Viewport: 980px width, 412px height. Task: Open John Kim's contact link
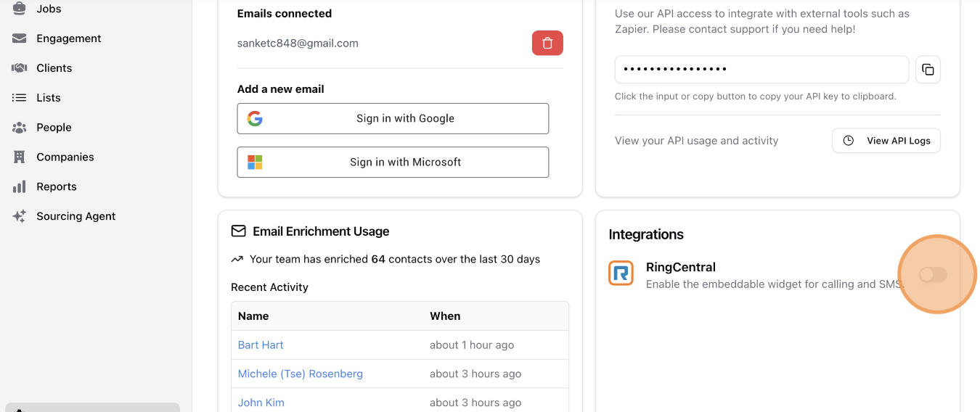261,403
